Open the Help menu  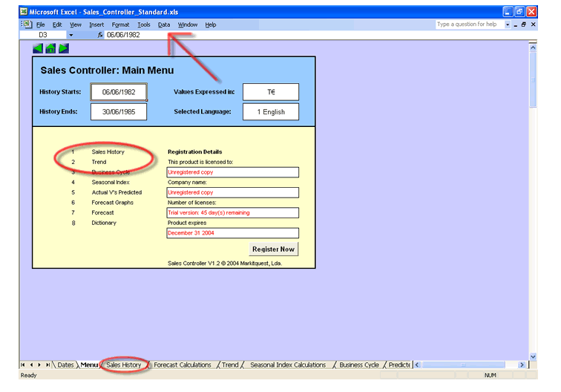tap(211, 24)
